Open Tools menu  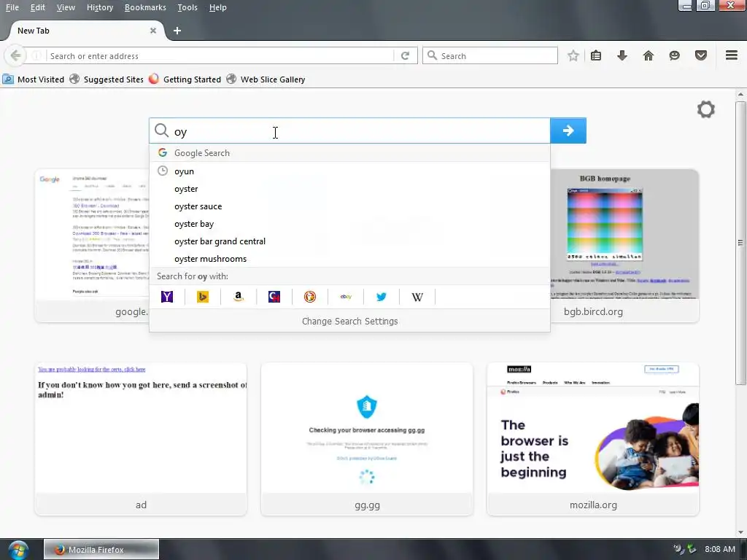tap(187, 7)
